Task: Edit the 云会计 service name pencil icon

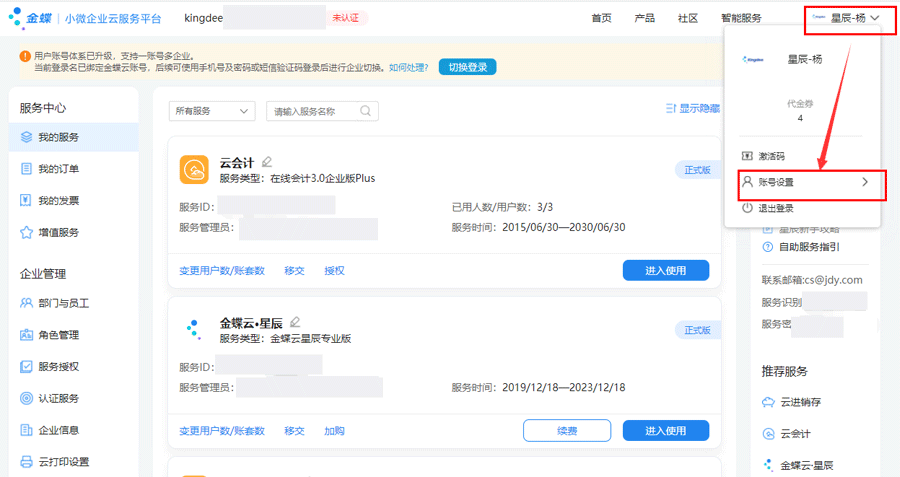Action: point(267,162)
